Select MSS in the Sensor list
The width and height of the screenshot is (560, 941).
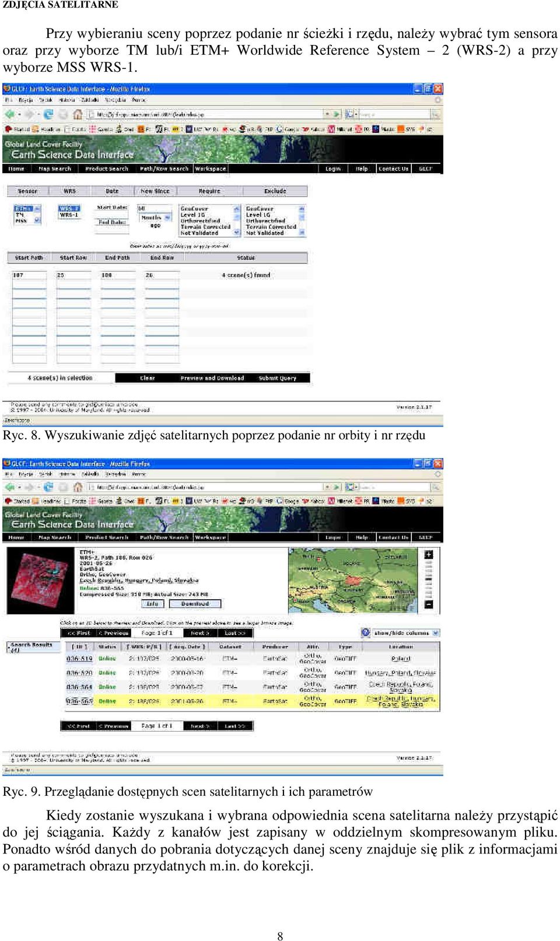click(x=22, y=221)
